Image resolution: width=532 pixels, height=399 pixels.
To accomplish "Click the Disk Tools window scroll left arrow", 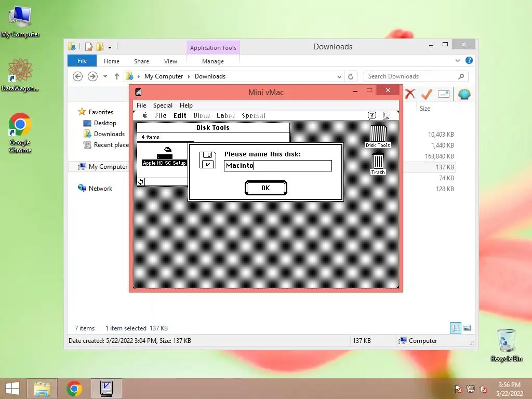I will pos(140,182).
